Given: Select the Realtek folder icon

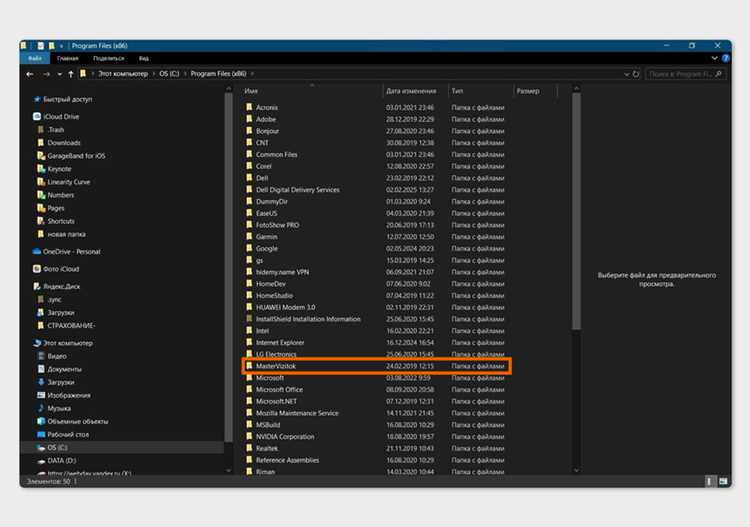Looking at the screenshot, I should coord(249,448).
